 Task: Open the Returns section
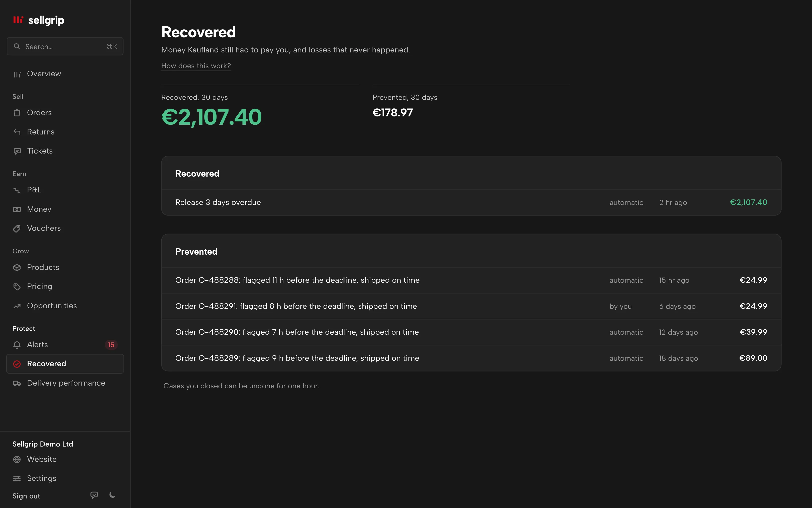point(65,132)
